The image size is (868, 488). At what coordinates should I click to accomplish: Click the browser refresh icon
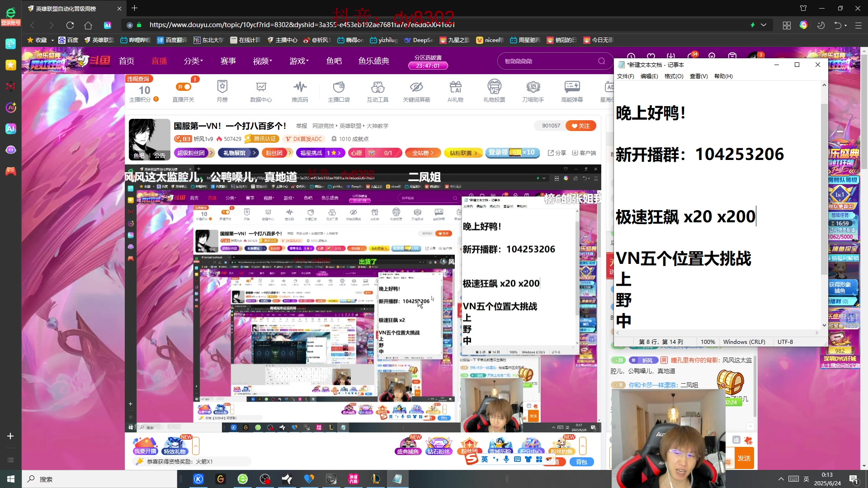point(70,25)
